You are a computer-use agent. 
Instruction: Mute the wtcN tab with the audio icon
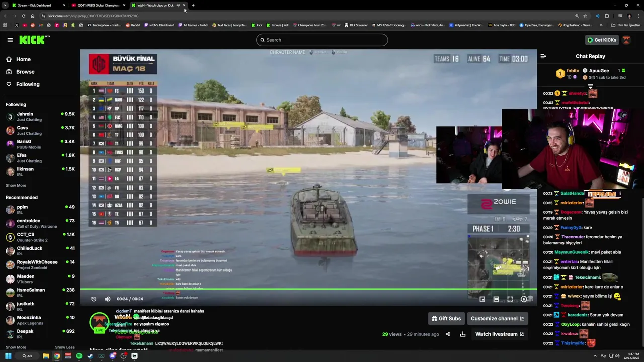click(178, 5)
